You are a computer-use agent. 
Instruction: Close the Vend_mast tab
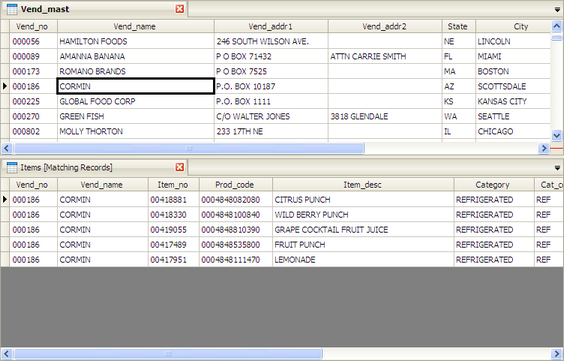[180, 9]
